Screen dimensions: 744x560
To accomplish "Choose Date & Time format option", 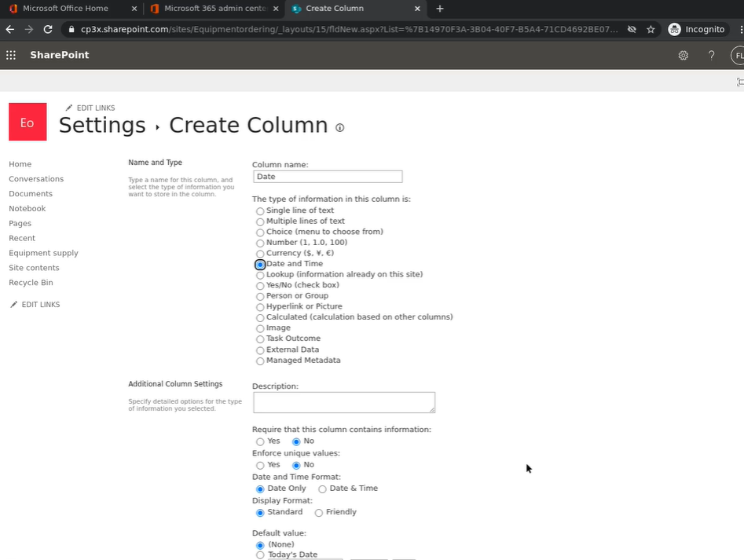I will point(322,489).
